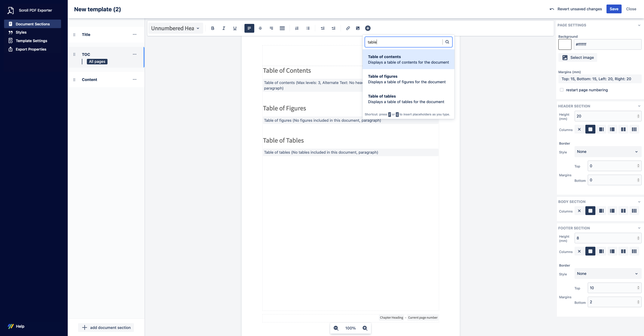Click the white background color swatch
This screenshot has height=336, width=644.
click(565, 45)
